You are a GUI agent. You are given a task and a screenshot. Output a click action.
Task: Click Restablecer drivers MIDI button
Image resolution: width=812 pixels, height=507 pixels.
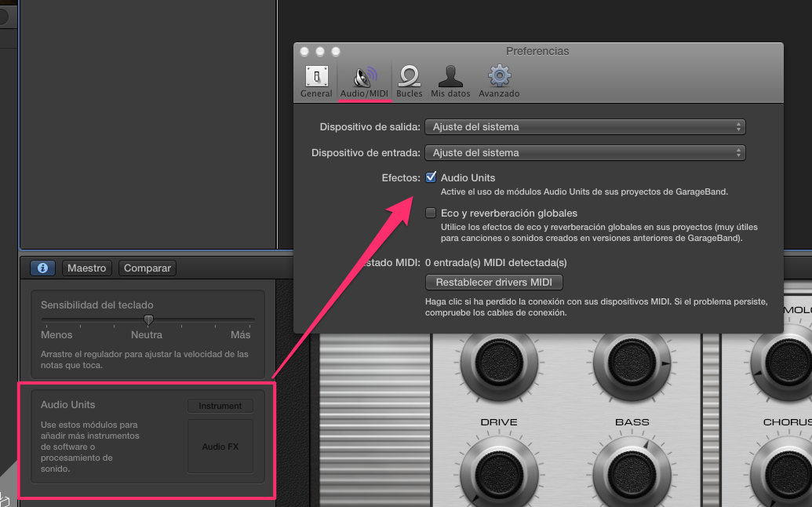[x=493, y=283]
